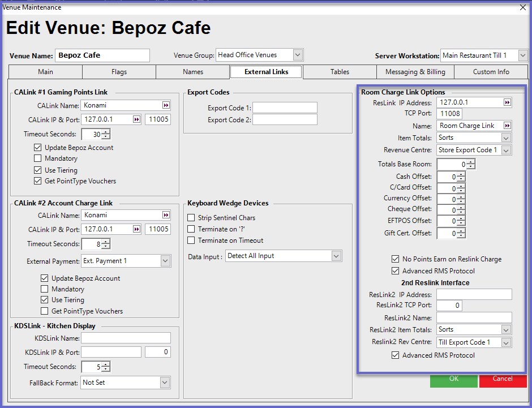Image resolution: width=532 pixels, height=408 pixels.
Task: Click lookup arrow icon beside CALink #1 Name
Action: click(166, 105)
